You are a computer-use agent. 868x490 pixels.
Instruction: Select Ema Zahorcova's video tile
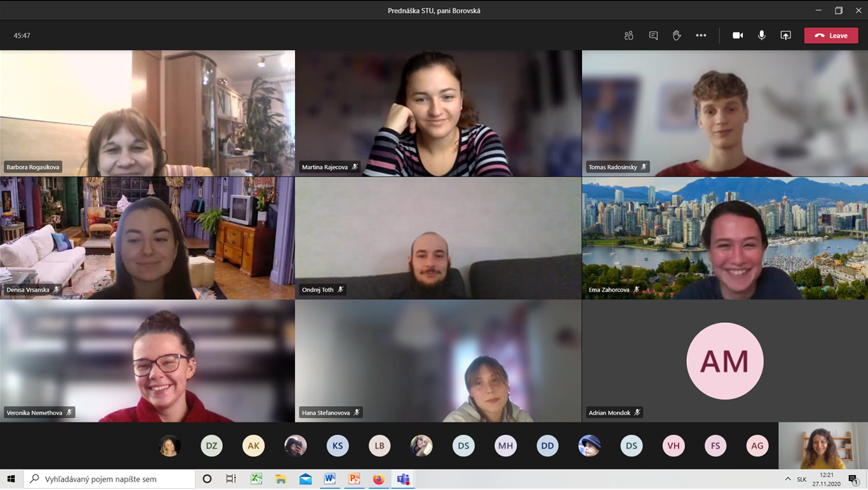pos(725,238)
